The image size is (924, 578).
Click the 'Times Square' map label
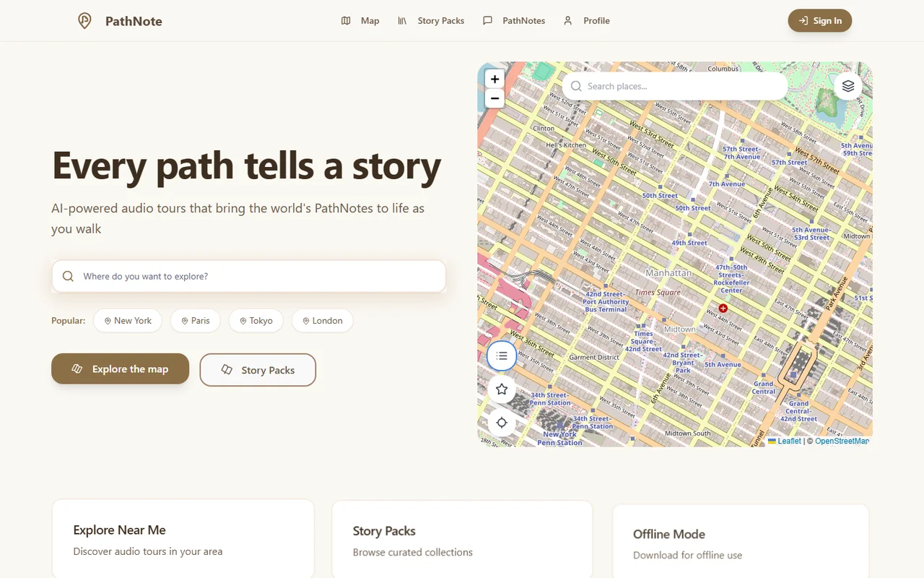(658, 293)
